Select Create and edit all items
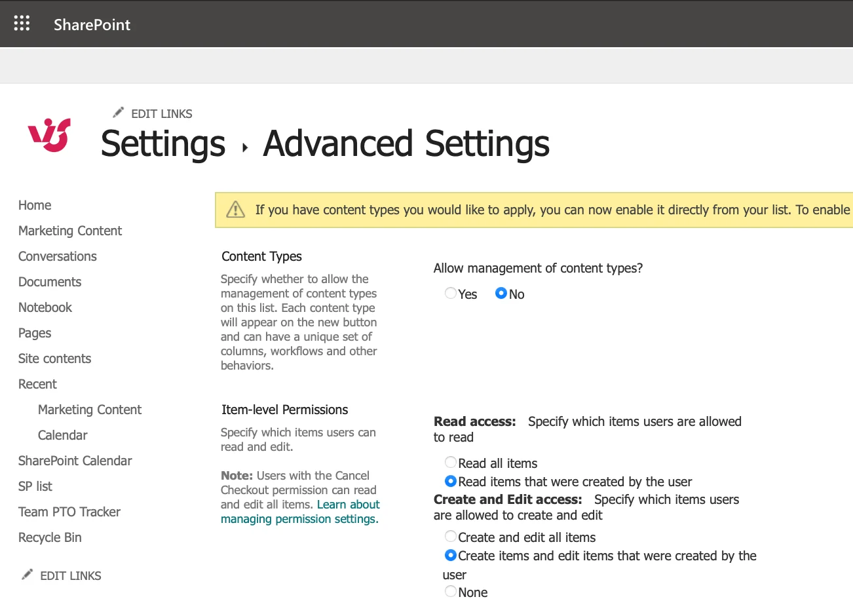Viewport: 853px width, 616px height. click(451, 536)
